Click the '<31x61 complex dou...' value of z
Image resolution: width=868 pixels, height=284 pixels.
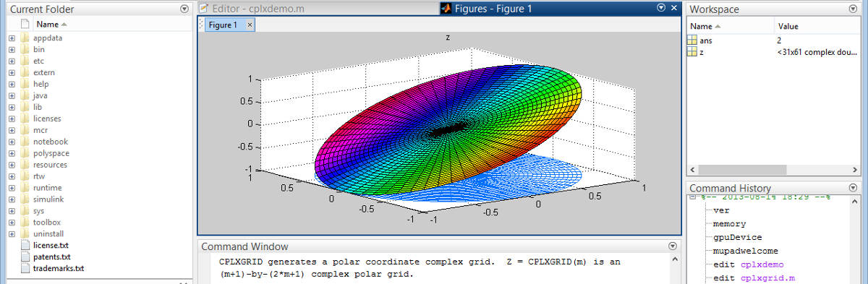click(816, 53)
